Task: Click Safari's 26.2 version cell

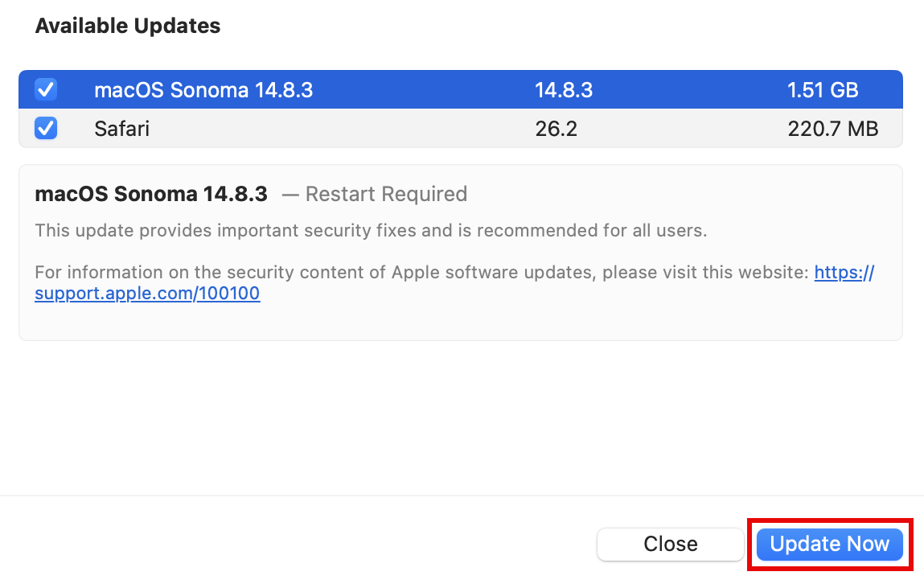Action: coord(556,129)
